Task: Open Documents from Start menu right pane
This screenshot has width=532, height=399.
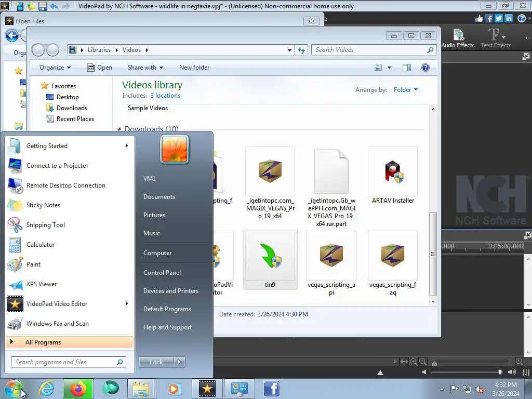Action: coord(159,197)
